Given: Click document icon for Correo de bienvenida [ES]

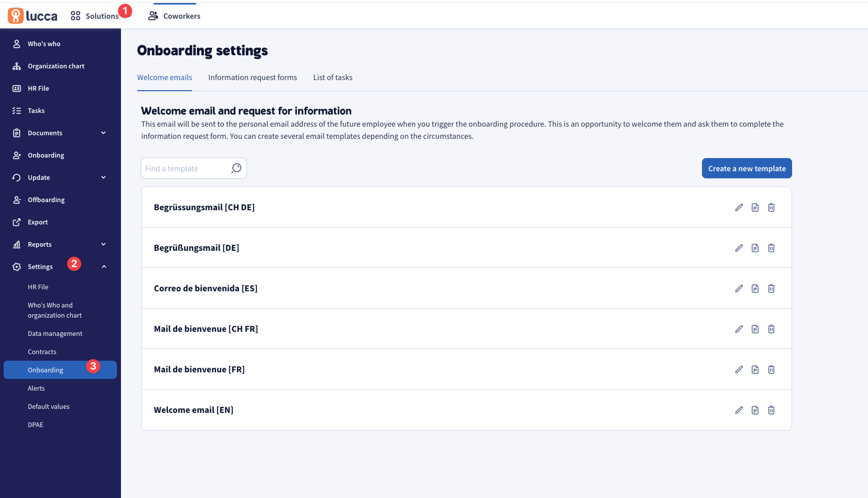Looking at the screenshot, I should [755, 288].
